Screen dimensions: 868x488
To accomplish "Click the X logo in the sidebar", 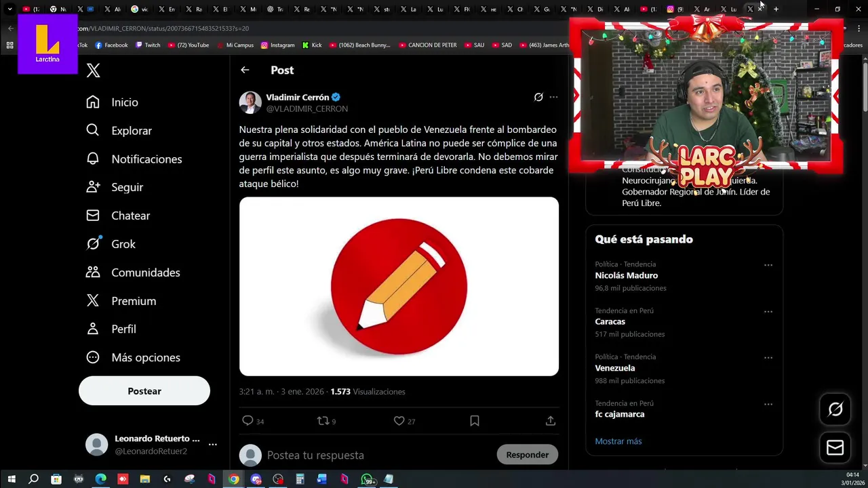I will point(94,70).
